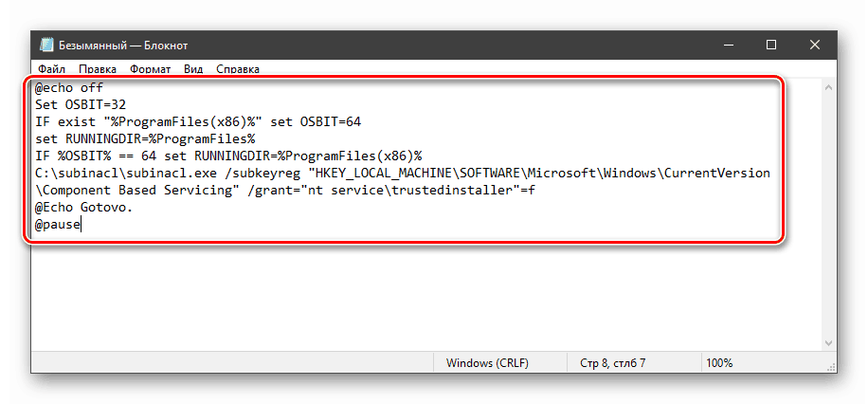Place cursor on the "Set OSBIT=32" line
This screenshot has height=404, width=868.
click(79, 104)
